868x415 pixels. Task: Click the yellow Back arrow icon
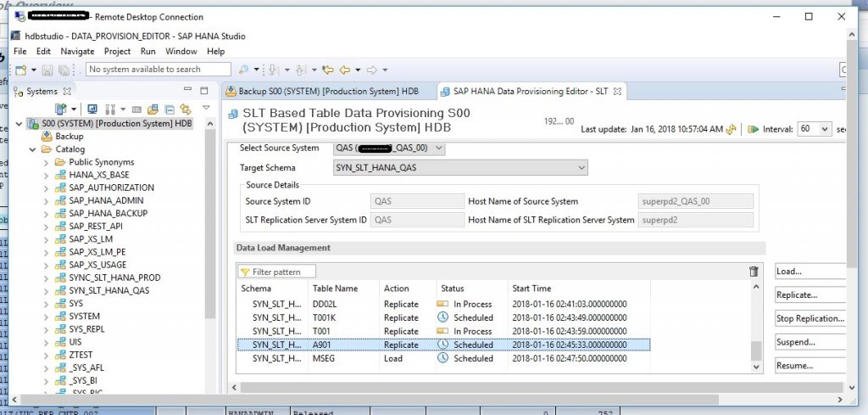point(345,70)
